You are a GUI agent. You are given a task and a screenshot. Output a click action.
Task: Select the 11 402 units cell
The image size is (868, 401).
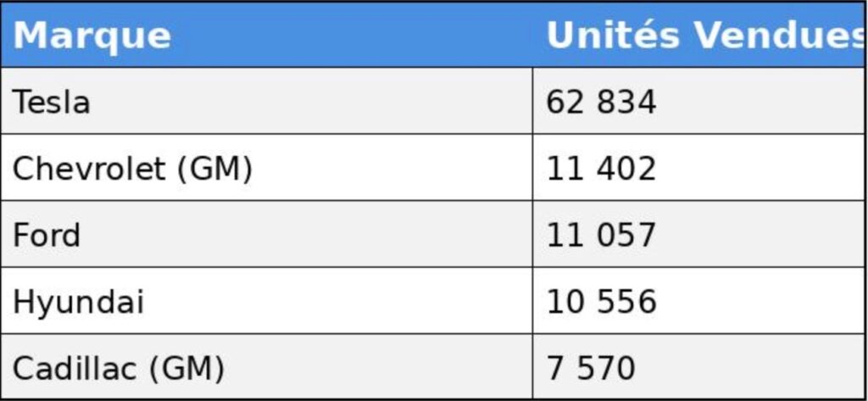point(600,169)
